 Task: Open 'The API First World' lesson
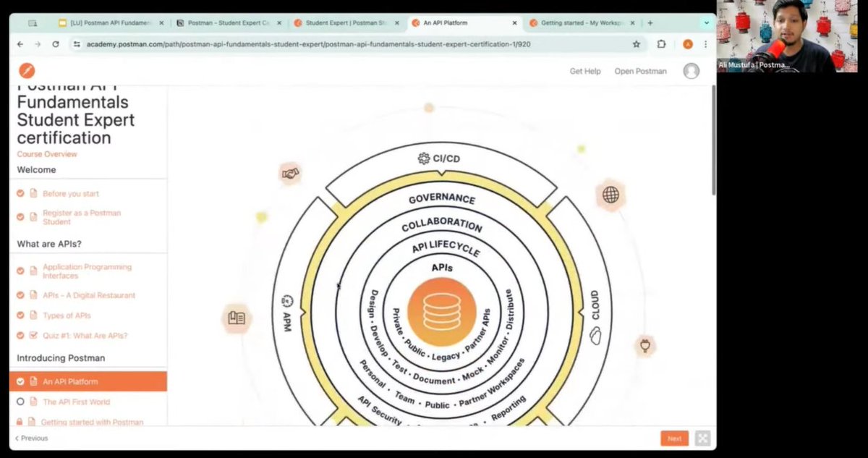tap(77, 402)
